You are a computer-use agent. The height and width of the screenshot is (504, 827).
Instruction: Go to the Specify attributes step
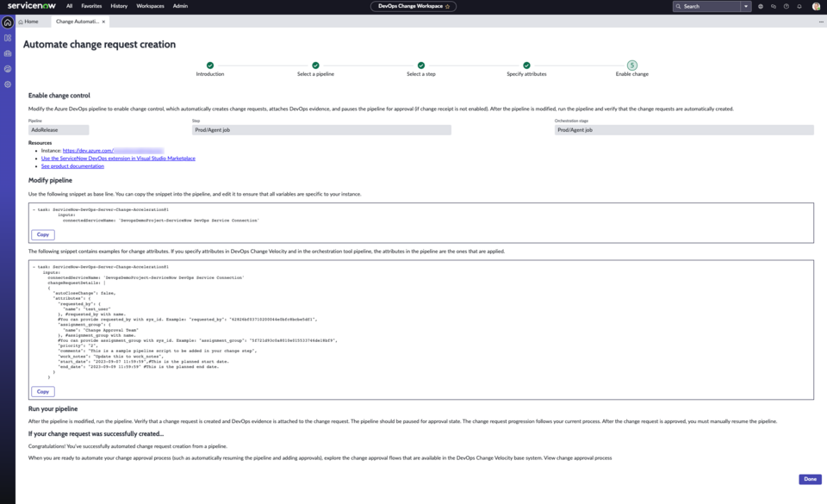526,69
